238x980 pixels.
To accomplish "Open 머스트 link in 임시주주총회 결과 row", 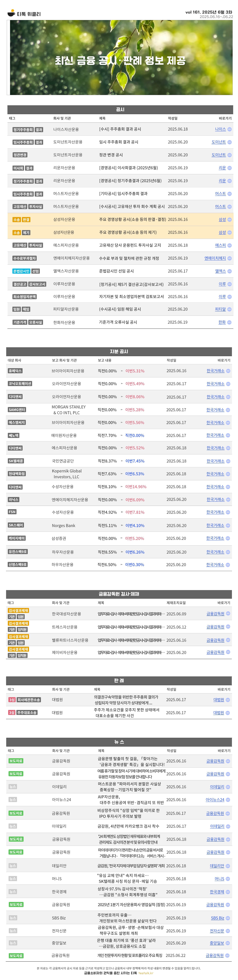I will tap(221, 194).
